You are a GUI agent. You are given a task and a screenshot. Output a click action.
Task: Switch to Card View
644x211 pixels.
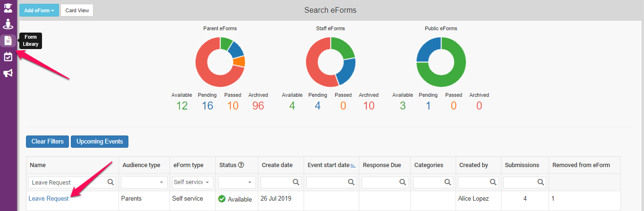pos(77,10)
